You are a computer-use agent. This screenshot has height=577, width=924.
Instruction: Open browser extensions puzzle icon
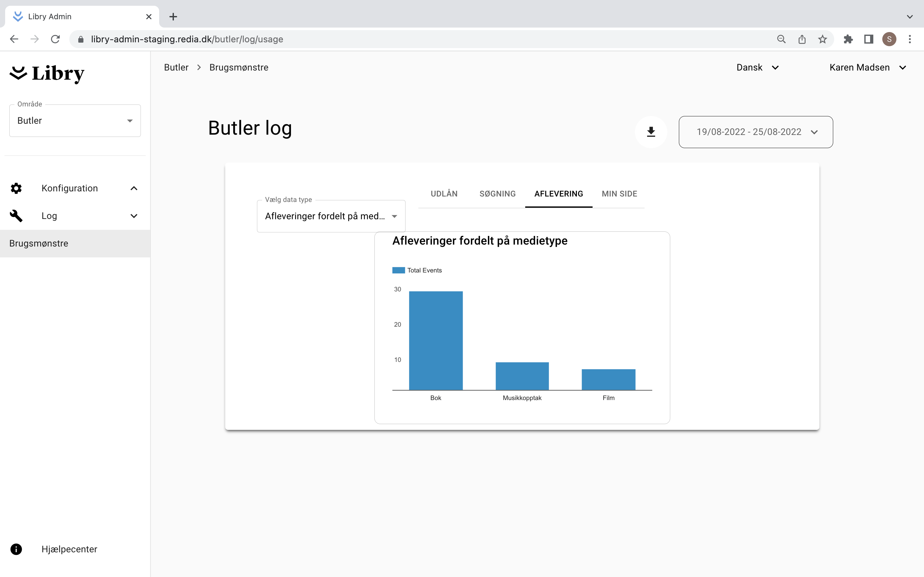(848, 39)
